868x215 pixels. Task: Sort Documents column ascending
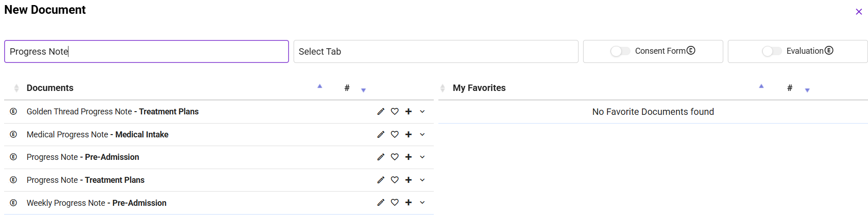pyautogui.click(x=320, y=86)
